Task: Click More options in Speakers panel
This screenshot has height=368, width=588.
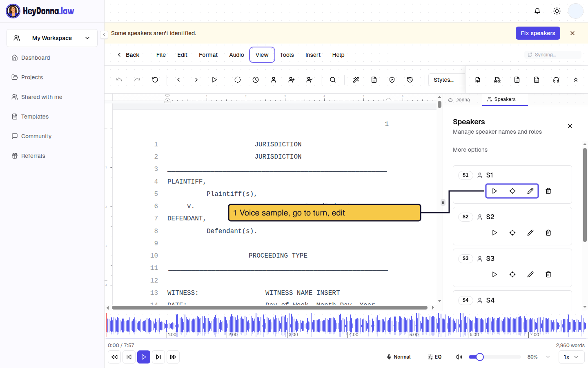Action: tap(470, 150)
